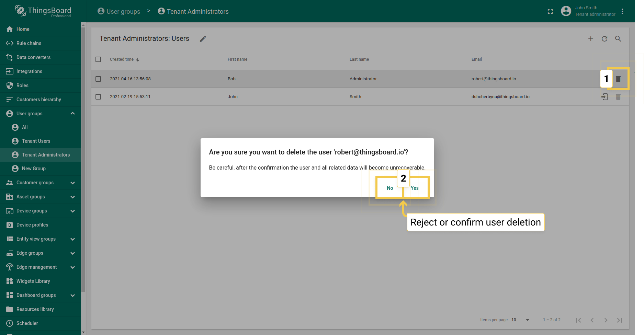Screen dimensions: 644x335
Task: Open the Home menu item
Action: click(x=40, y=29)
